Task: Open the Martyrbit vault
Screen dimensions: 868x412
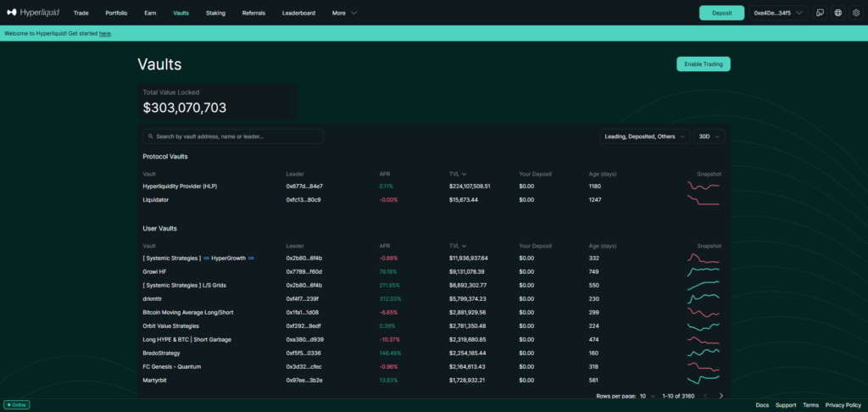Action: pyautogui.click(x=155, y=380)
